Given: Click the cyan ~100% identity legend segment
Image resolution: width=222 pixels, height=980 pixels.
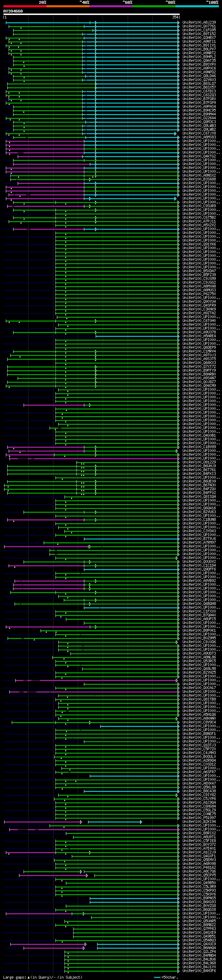Looking at the screenshot, I should pyautogui.click(x=197, y=6).
